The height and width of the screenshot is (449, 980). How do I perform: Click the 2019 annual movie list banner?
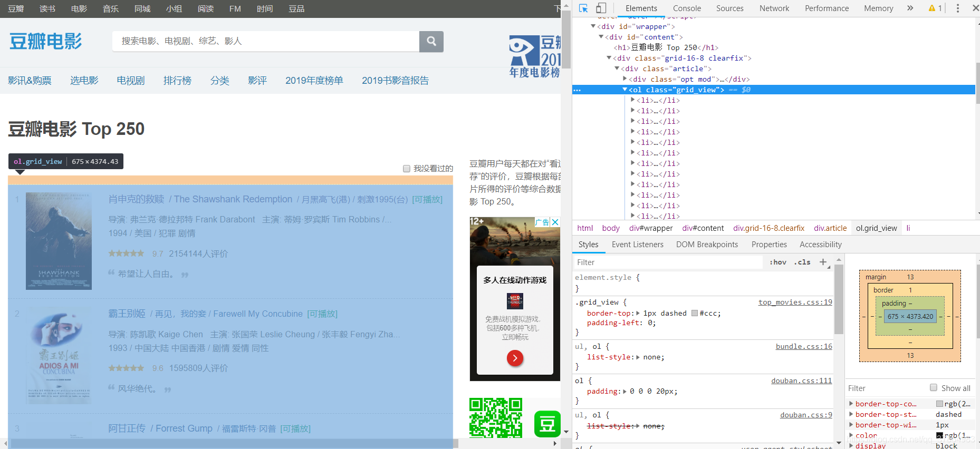[534, 57]
